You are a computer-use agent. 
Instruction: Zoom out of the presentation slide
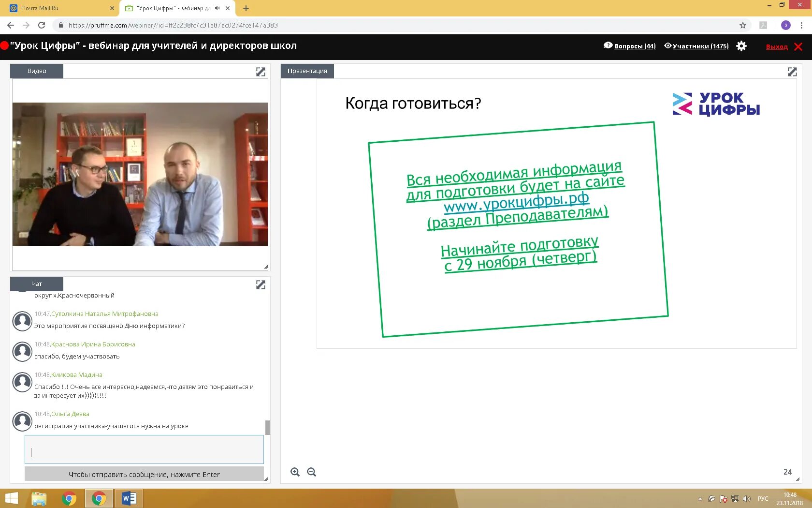coord(312,472)
